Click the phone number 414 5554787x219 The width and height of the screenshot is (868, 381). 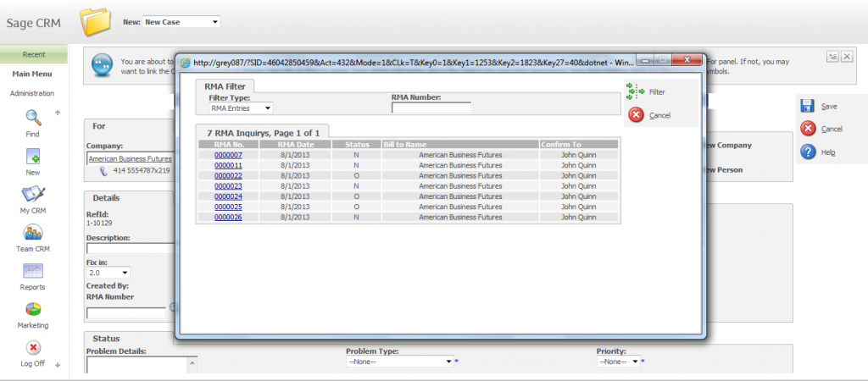tap(142, 171)
